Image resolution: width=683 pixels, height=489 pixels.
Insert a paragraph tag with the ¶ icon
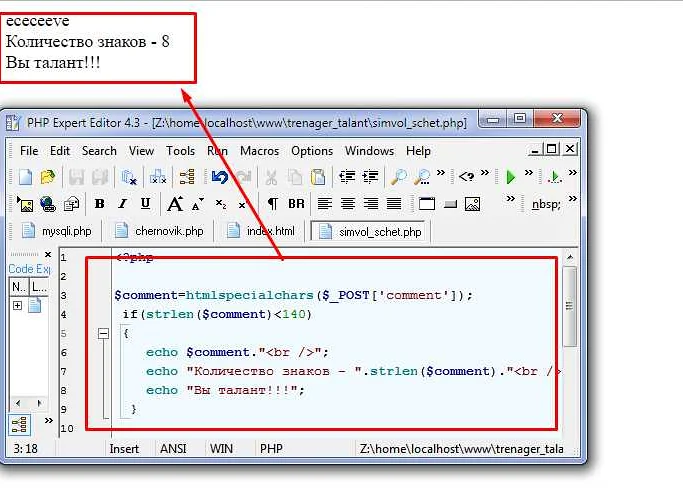(x=273, y=203)
